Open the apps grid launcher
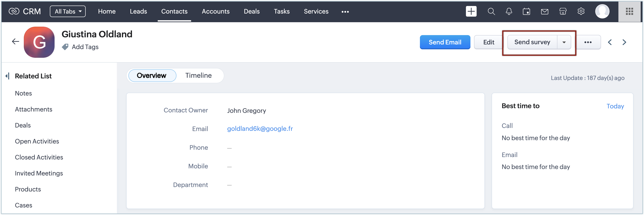The height and width of the screenshot is (215, 644). [629, 12]
